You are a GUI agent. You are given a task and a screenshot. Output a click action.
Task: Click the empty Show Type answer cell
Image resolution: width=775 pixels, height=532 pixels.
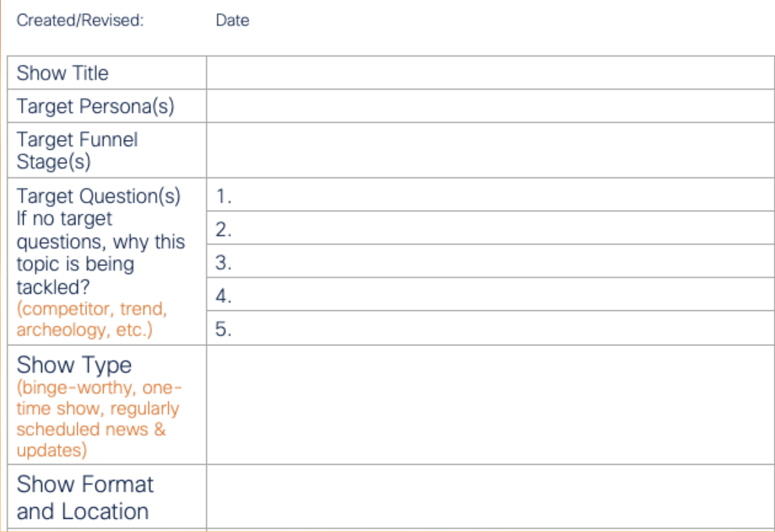point(489,405)
